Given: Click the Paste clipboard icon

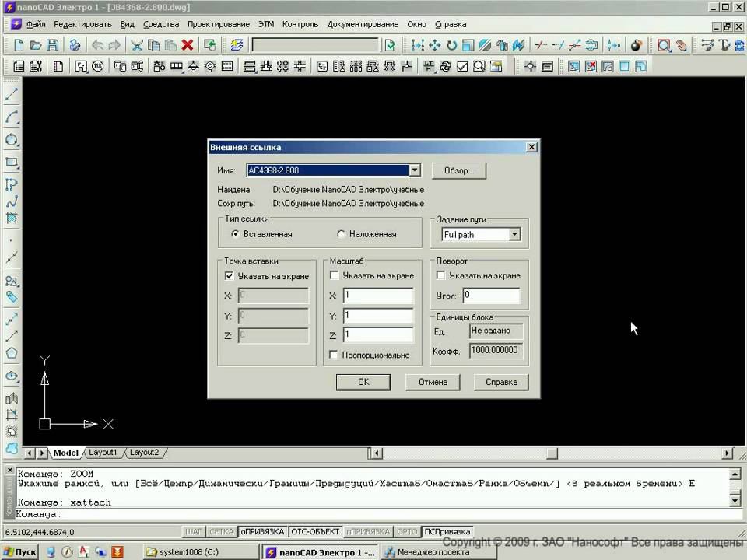Looking at the screenshot, I should (170, 45).
